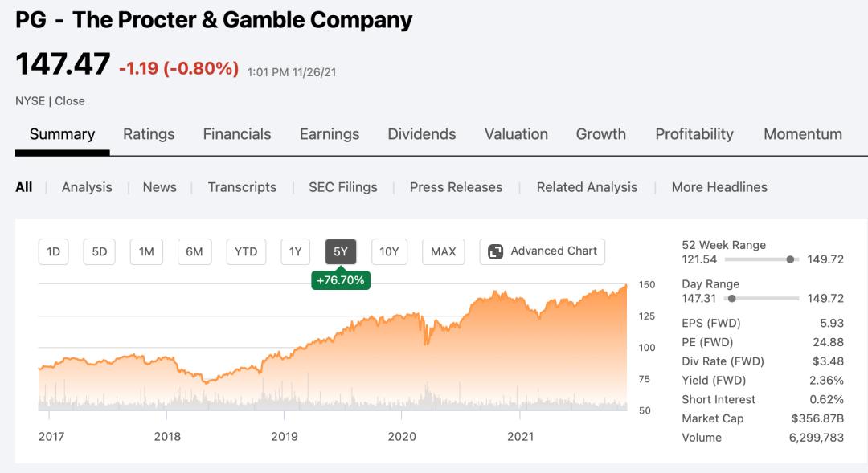The image size is (868, 473).
Task: Select the 1Y chart period
Action: pyautogui.click(x=295, y=251)
